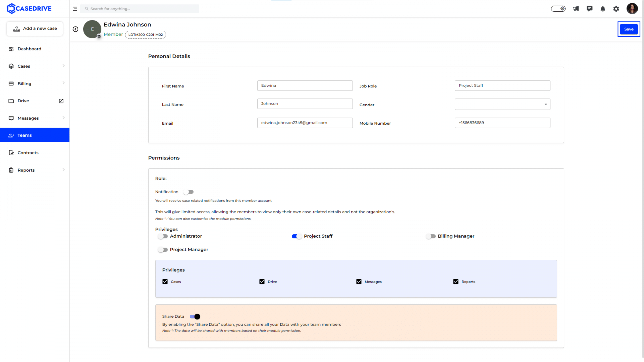
Task: Open the notifications bell icon
Action: 603,9
